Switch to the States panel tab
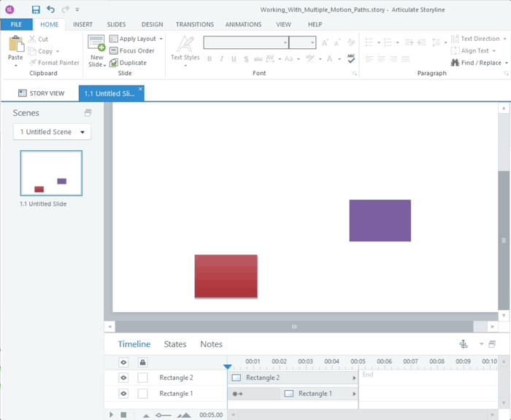 [175, 344]
